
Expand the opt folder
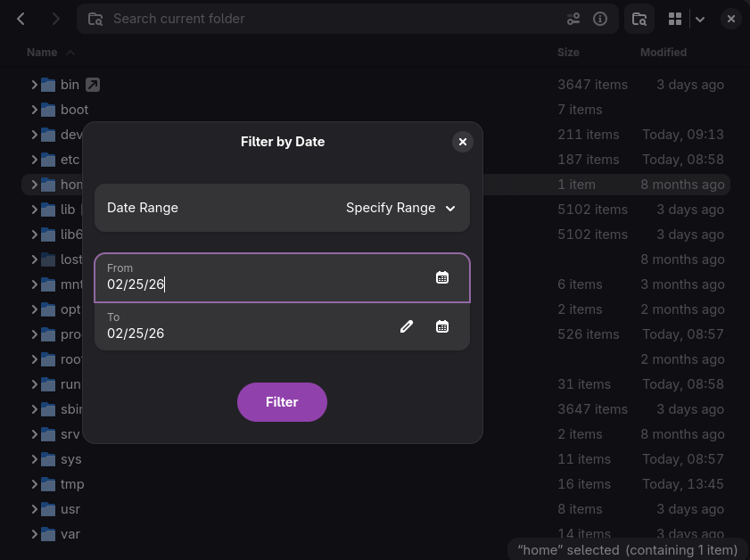[34, 309]
